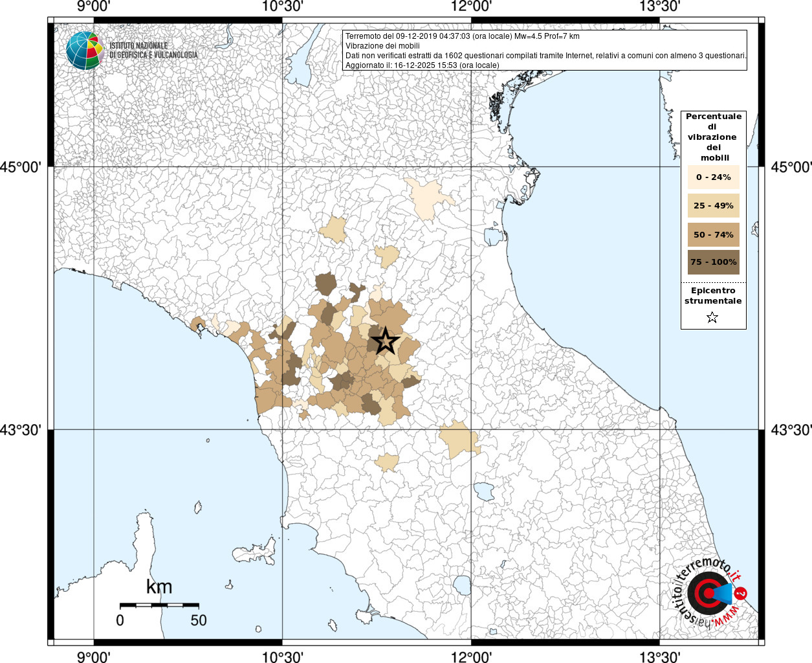The image size is (812, 663).
Task: Click the left axis label 45°00'
Action: coord(21,167)
